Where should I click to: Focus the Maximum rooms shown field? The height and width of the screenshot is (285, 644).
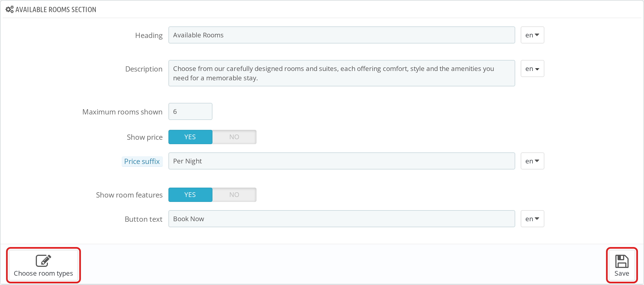(x=190, y=111)
